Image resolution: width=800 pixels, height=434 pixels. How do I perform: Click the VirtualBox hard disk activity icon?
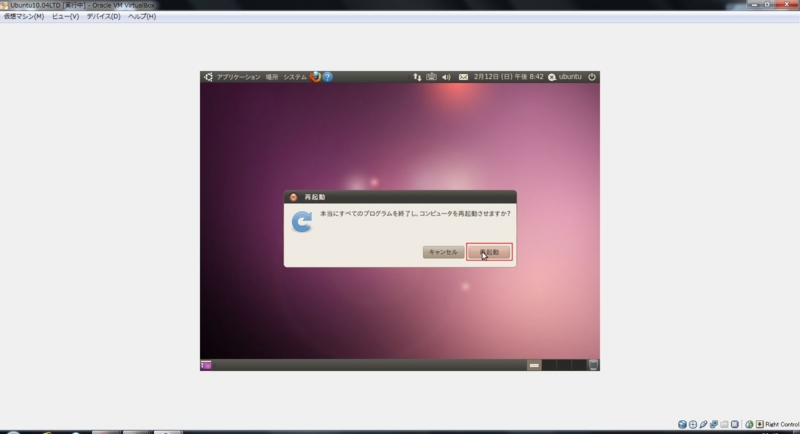tap(682, 424)
